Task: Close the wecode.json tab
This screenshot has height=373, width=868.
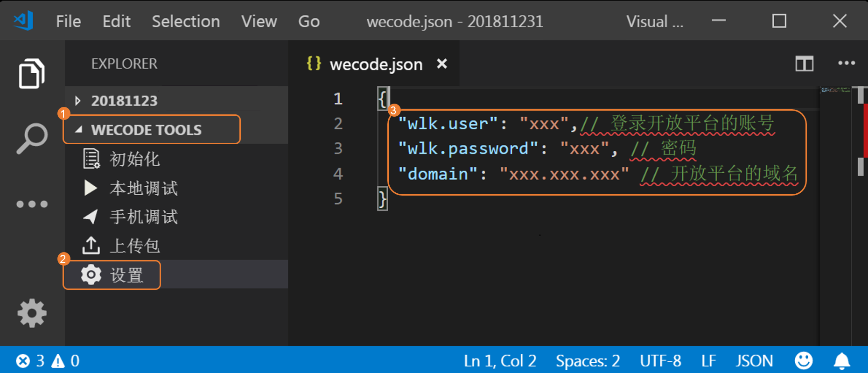Action: tap(441, 63)
